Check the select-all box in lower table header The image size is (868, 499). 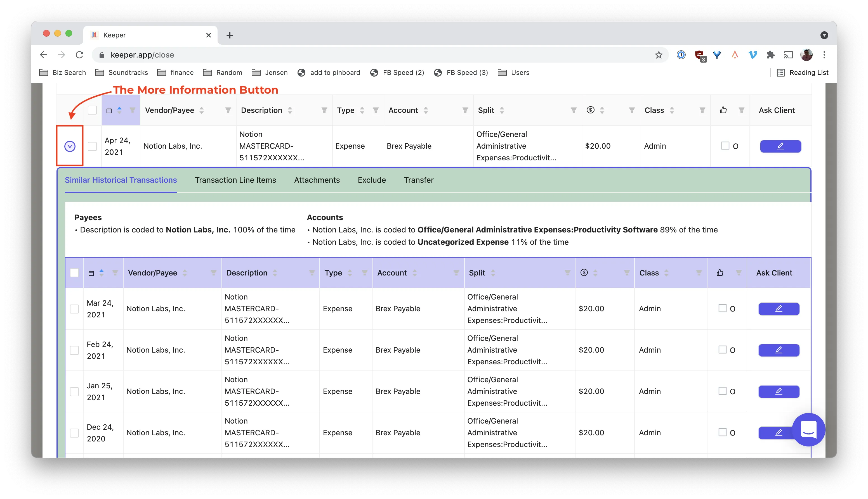pyautogui.click(x=74, y=273)
